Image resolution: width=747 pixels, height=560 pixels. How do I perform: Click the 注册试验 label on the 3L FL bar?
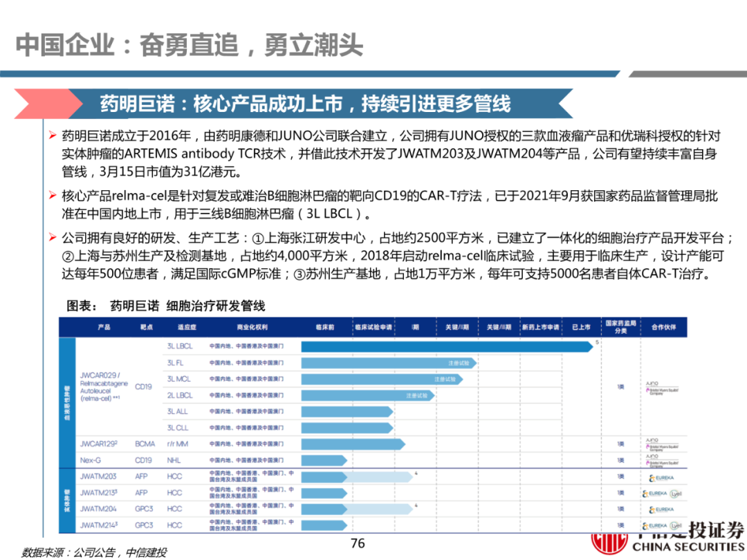coord(459,364)
